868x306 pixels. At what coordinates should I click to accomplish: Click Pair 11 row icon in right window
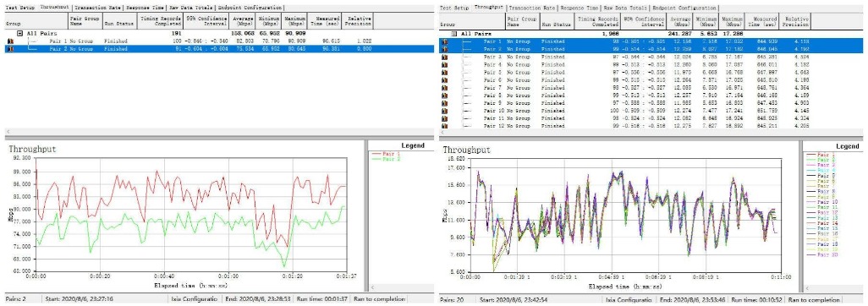pyautogui.click(x=444, y=118)
